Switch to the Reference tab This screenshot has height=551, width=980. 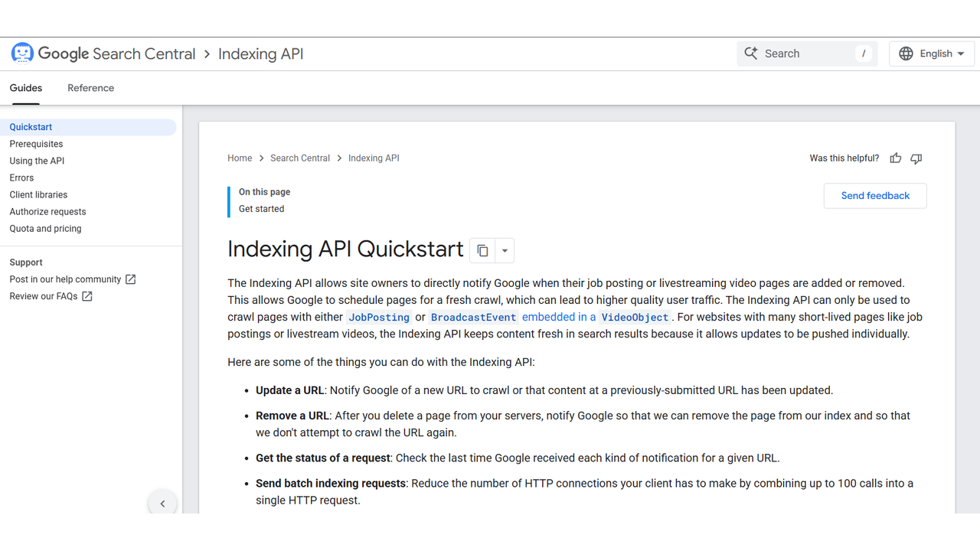pyautogui.click(x=90, y=88)
